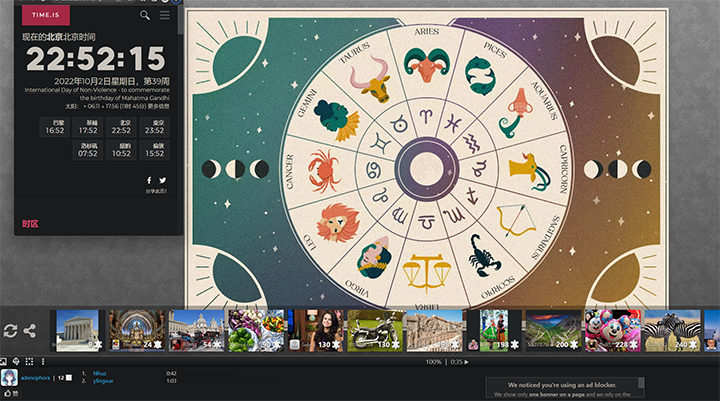This screenshot has width=720, height=401.
Task: Open adenophora user profile link
Action: point(35,378)
